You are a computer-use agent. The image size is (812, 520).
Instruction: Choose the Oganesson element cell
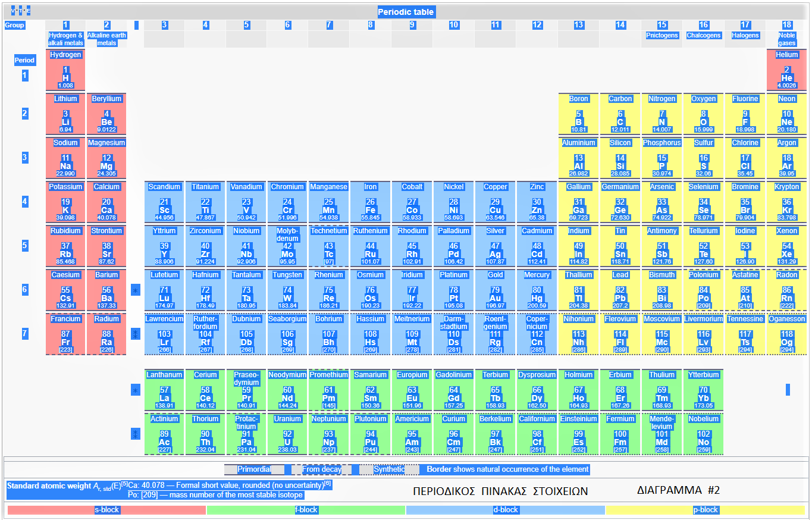[x=787, y=334]
